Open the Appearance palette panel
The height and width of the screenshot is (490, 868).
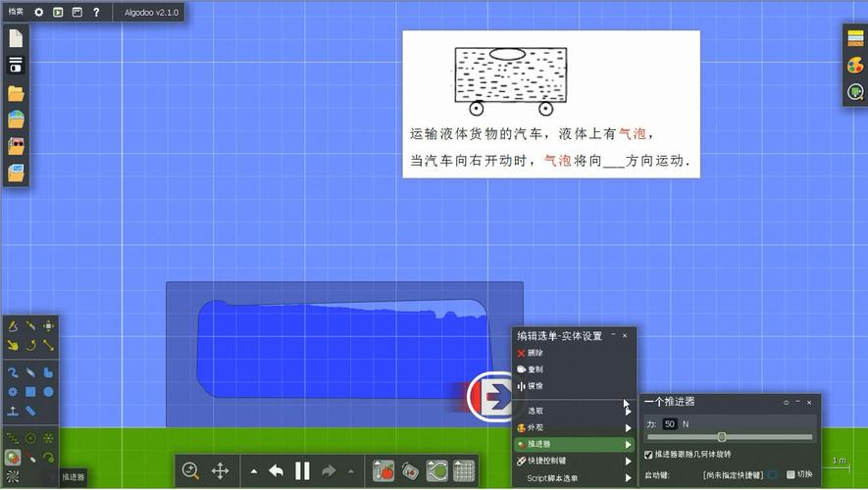[856, 65]
